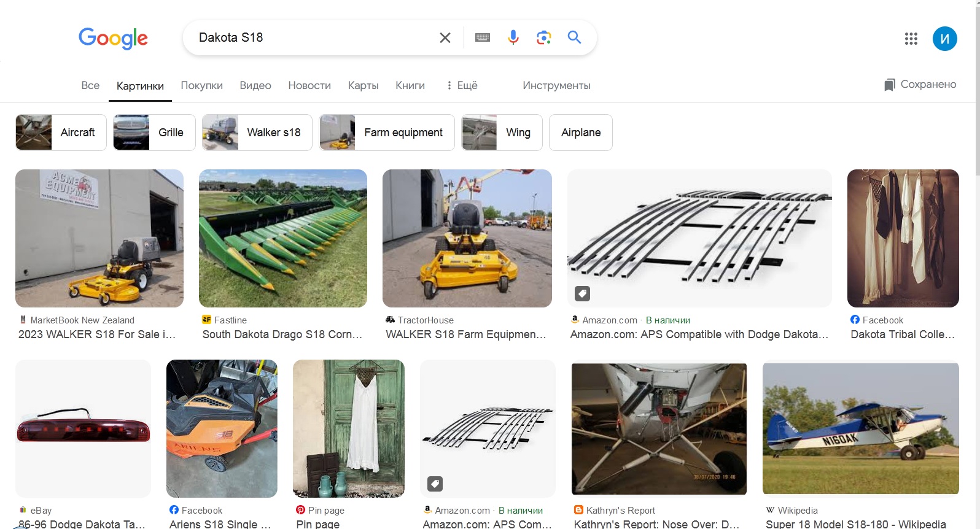Filter results by Walker s18 chip
Screen dimensions: 980x529
[257, 133]
